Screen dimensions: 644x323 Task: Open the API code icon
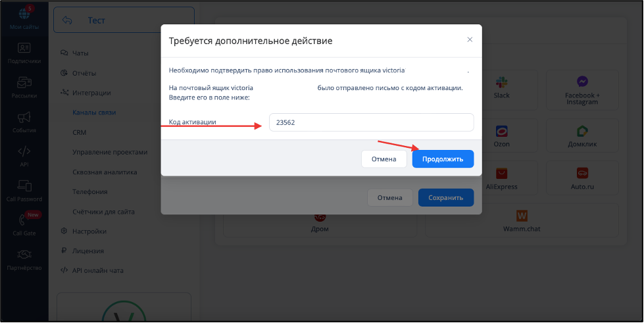24,152
